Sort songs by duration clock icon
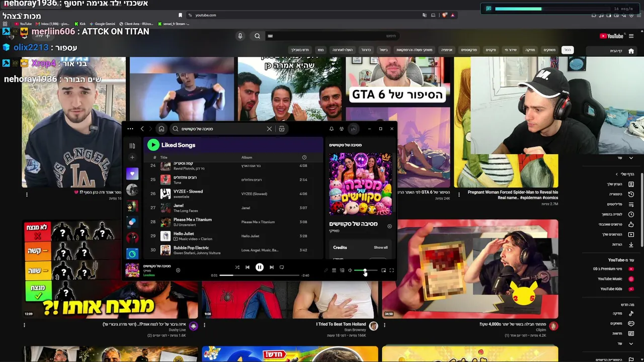Screen dimensions: 644x362 (x=304, y=157)
